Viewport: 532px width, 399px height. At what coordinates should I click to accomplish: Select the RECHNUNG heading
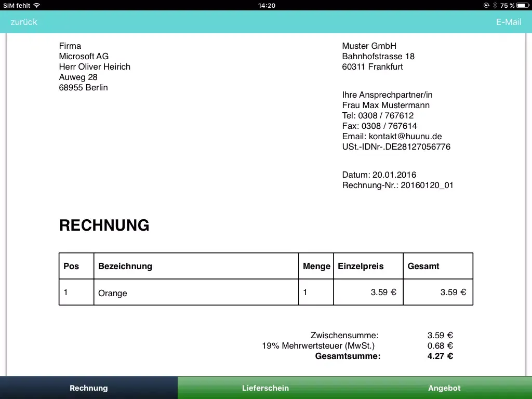104,225
